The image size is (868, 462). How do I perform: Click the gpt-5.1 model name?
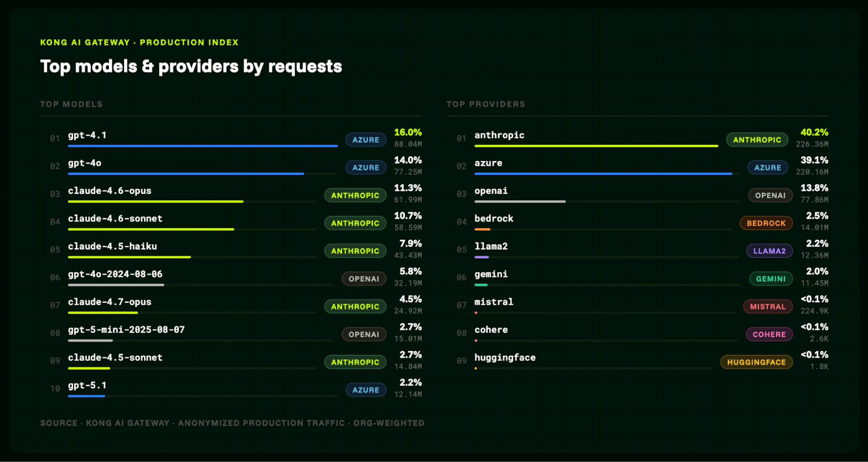pyautogui.click(x=87, y=385)
